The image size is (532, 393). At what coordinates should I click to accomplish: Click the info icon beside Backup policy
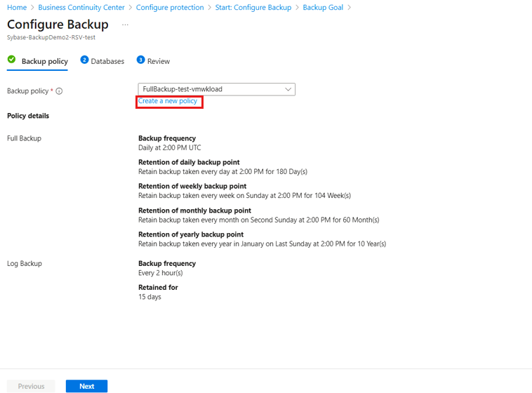point(59,91)
